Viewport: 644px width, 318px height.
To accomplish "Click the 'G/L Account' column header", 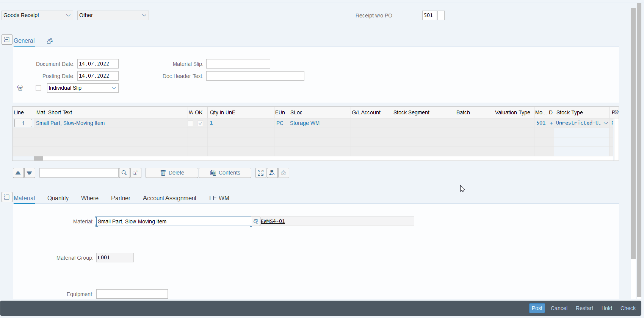I will click(371, 112).
